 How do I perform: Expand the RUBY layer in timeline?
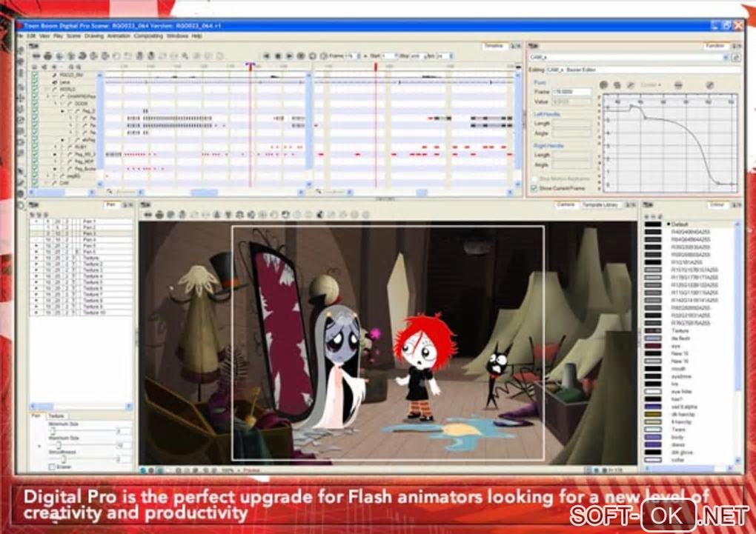(x=55, y=147)
